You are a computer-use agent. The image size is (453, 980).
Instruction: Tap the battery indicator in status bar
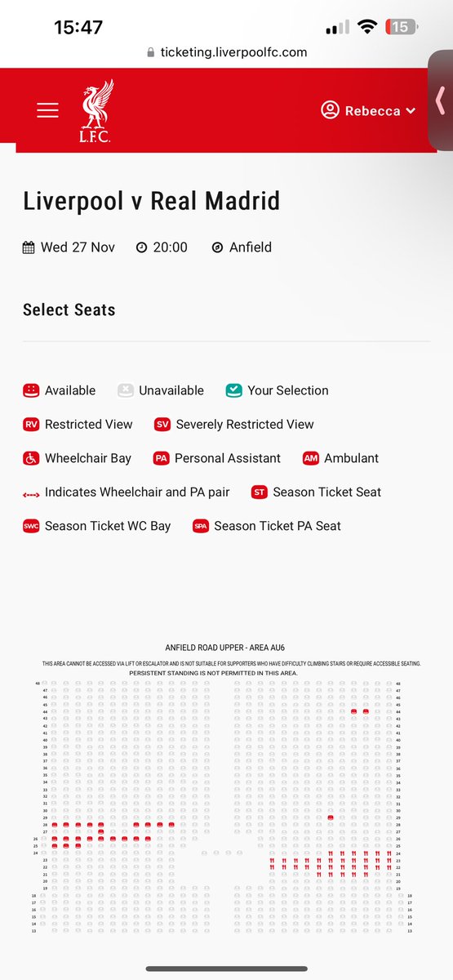point(400,27)
